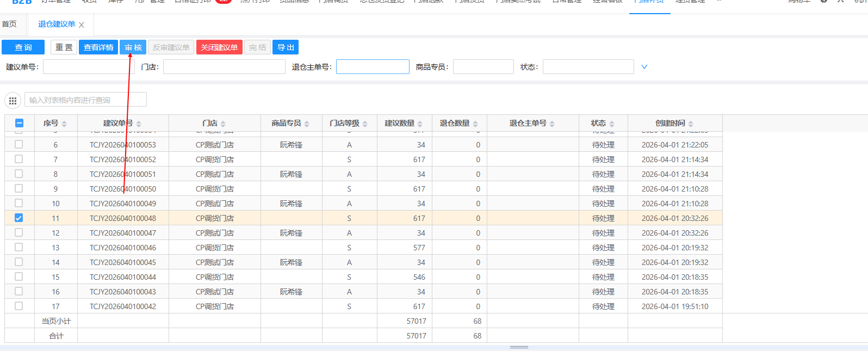Viewport: 868px width, 357px height.
Task: Expand more filters with blue chevron
Action: pos(644,67)
